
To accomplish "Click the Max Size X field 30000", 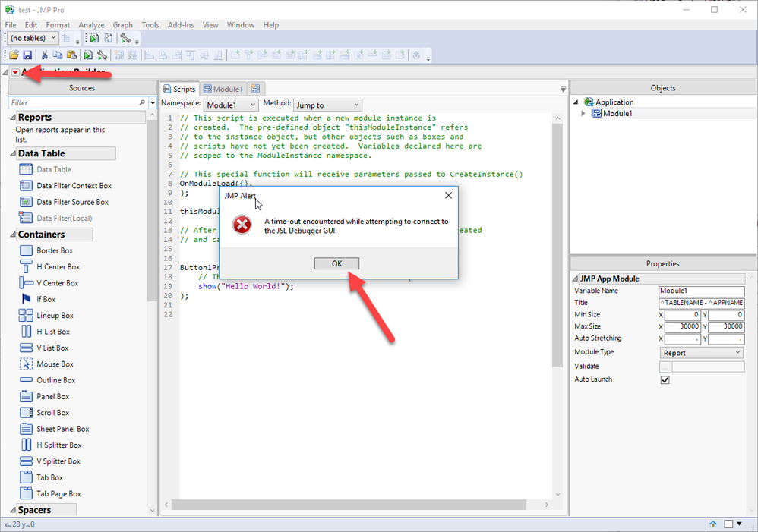I will [x=682, y=326].
